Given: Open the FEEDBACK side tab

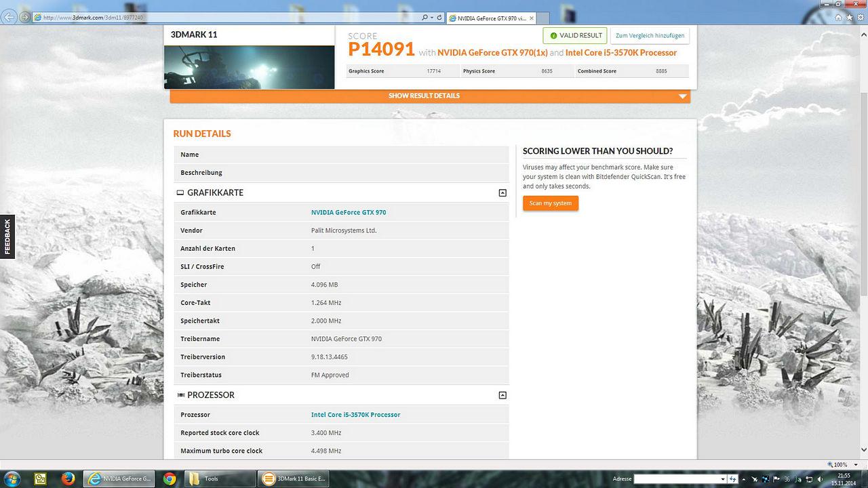Looking at the screenshot, I should [x=7, y=237].
